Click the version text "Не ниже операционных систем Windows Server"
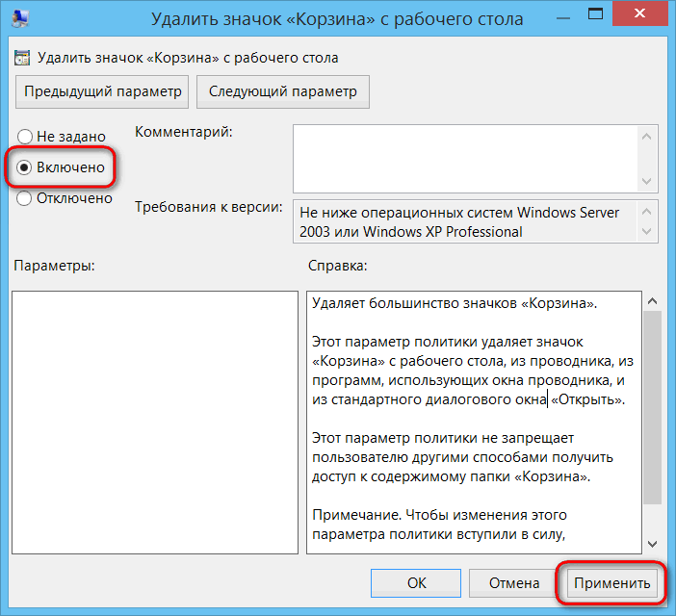Viewport: 676px width, 616px height. tap(459, 213)
